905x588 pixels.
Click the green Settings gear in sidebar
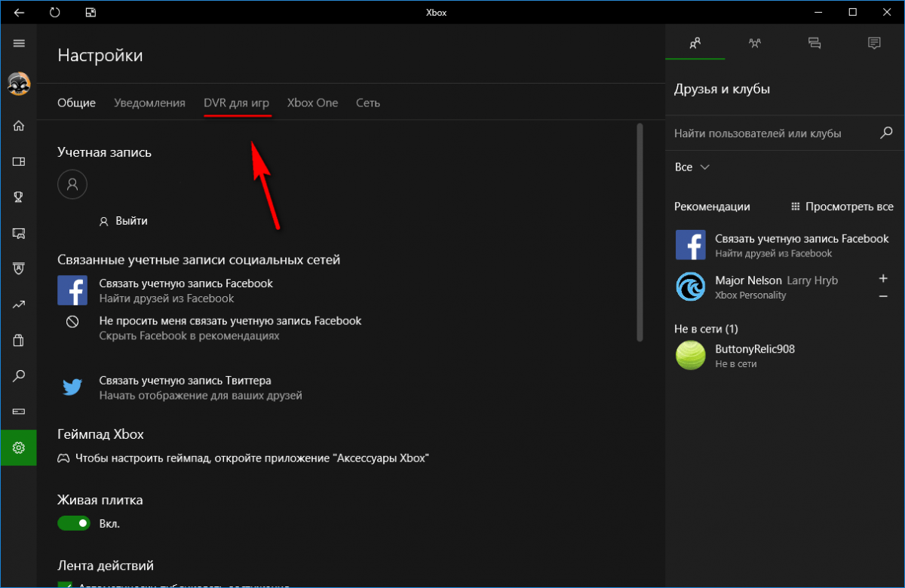click(x=19, y=448)
